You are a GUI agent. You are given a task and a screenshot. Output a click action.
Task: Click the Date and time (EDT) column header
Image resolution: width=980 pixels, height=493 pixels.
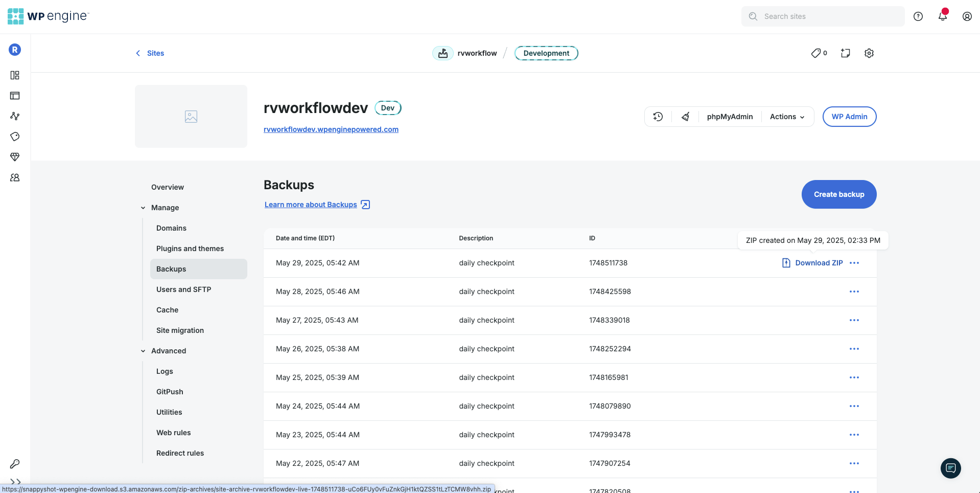(305, 238)
